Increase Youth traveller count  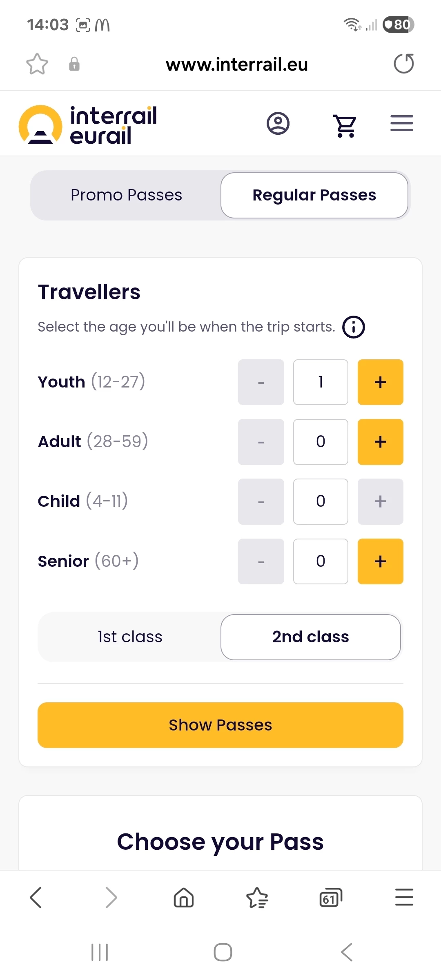click(380, 382)
